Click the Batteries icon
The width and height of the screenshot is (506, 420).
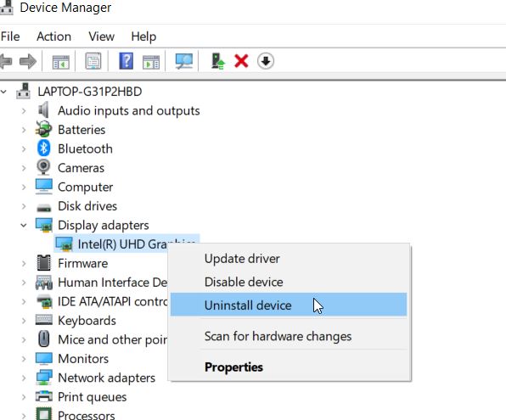pyautogui.click(x=44, y=129)
